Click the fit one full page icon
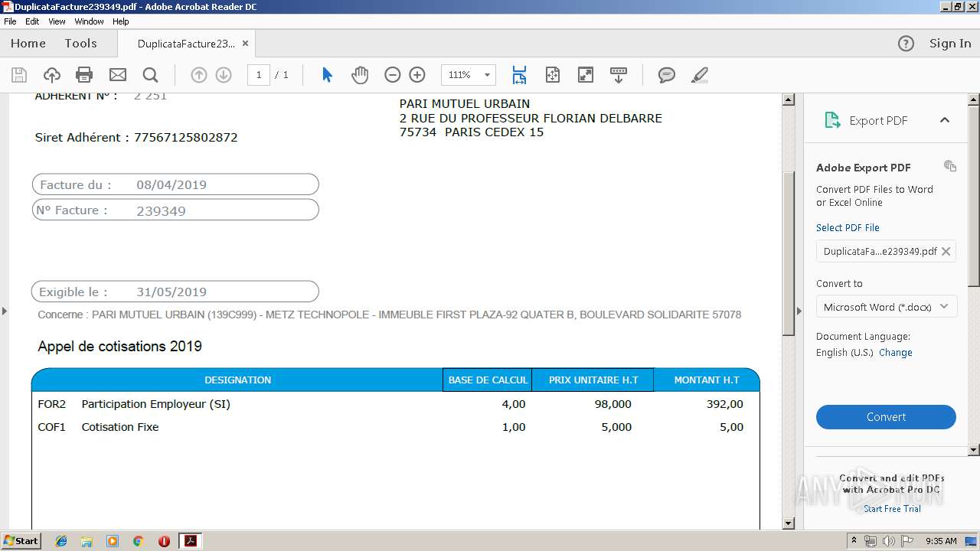The width and height of the screenshot is (980, 551). (553, 75)
